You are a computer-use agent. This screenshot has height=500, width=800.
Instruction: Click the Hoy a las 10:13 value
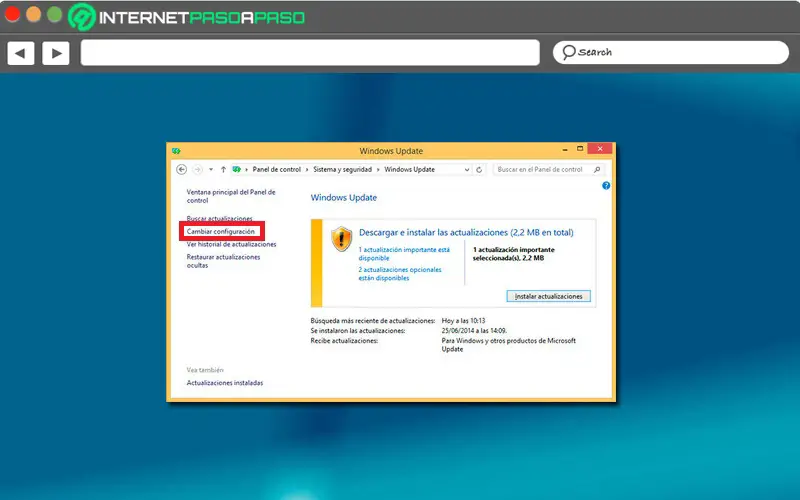coord(463,321)
